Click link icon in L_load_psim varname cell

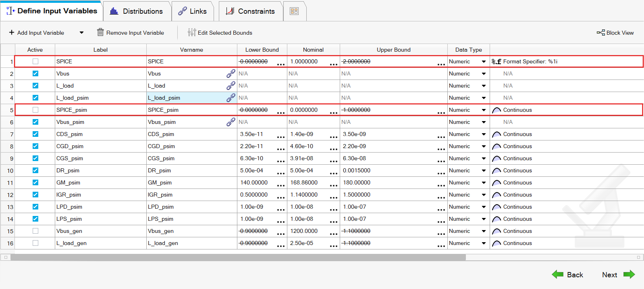[231, 98]
